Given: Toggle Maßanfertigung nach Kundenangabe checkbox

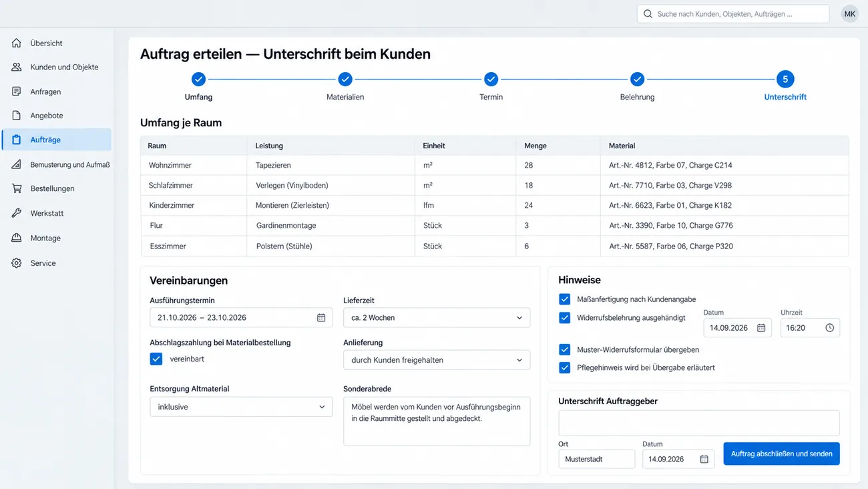Looking at the screenshot, I should [565, 299].
